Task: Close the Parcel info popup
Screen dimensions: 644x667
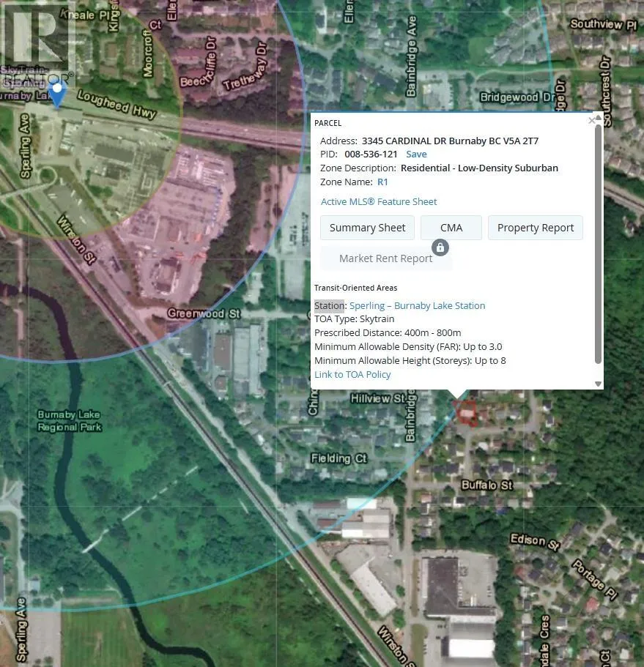Action: click(592, 120)
